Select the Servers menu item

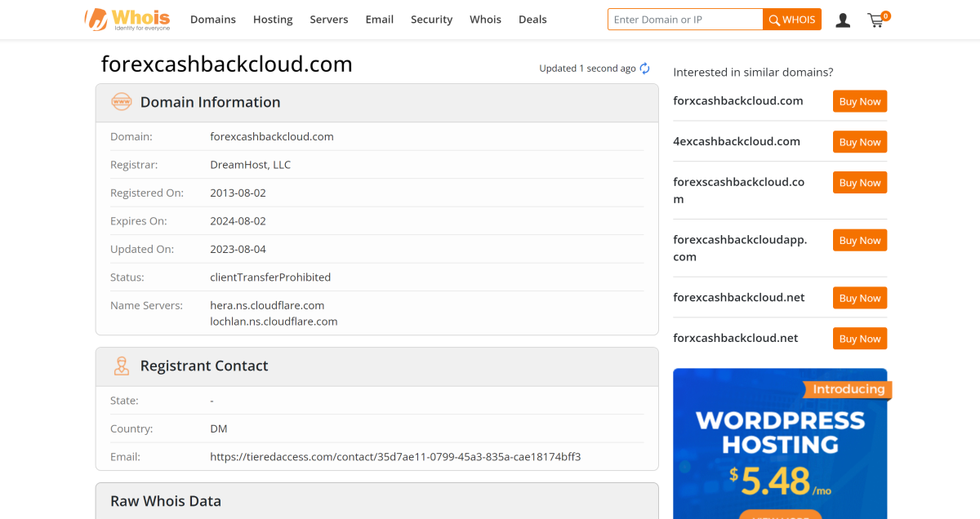coord(328,19)
